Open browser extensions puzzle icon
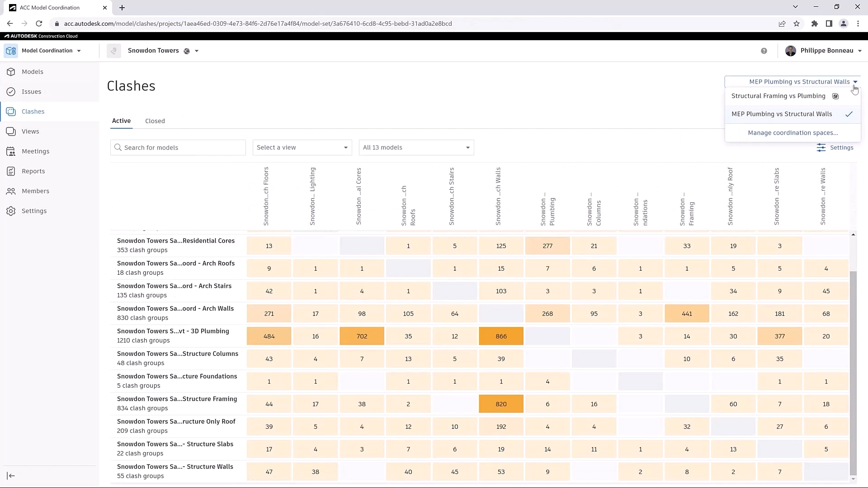 pyautogui.click(x=815, y=23)
